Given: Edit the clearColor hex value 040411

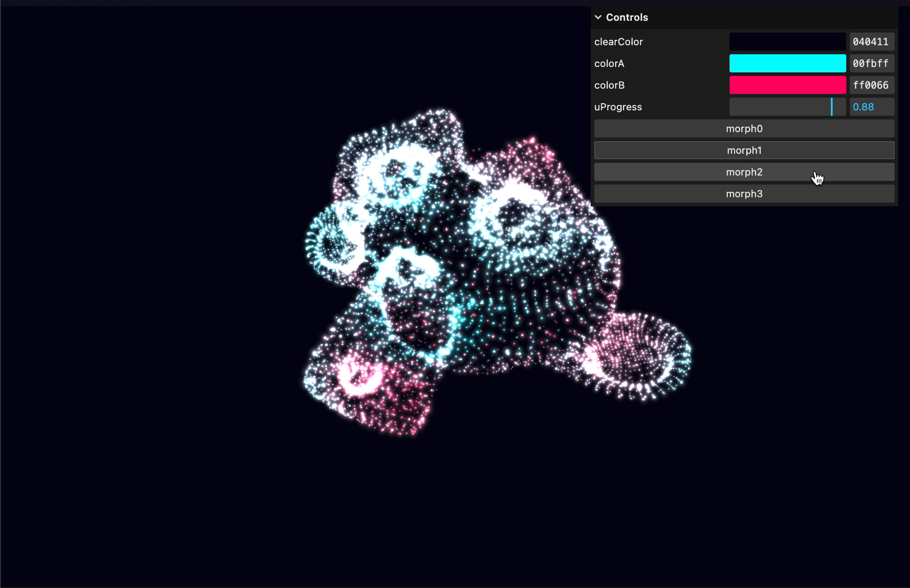Looking at the screenshot, I should (872, 42).
